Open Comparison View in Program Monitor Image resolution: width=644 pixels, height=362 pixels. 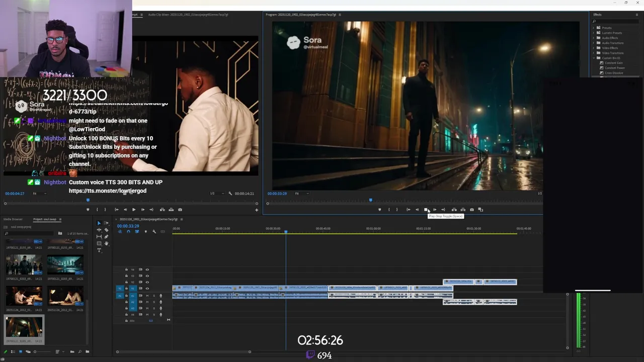[480, 210]
